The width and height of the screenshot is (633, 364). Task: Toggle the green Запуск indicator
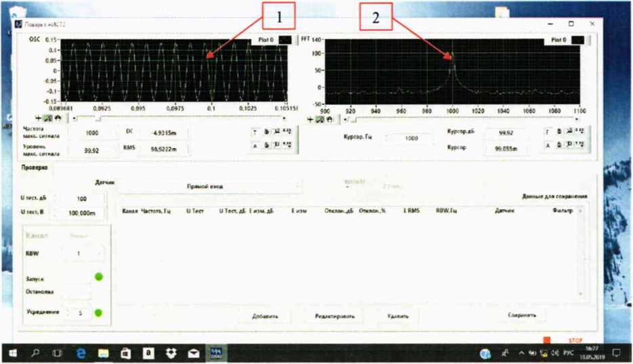pyautogui.click(x=99, y=278)
